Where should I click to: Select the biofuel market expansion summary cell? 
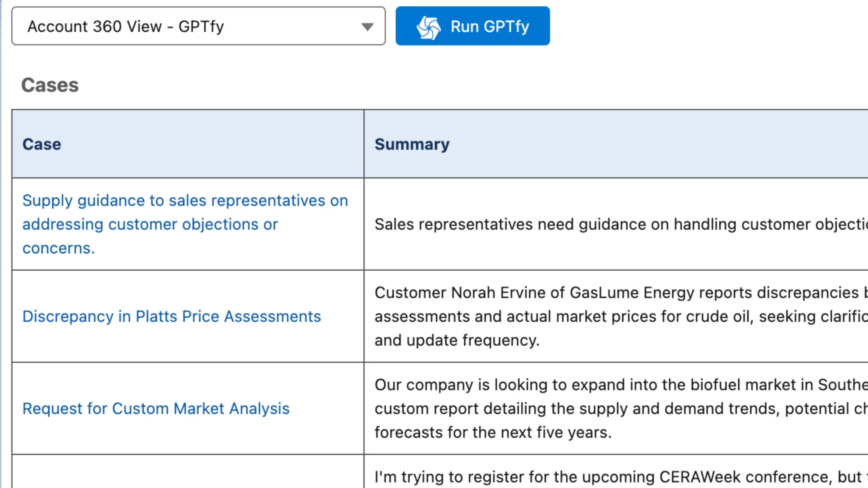[615, 408]
